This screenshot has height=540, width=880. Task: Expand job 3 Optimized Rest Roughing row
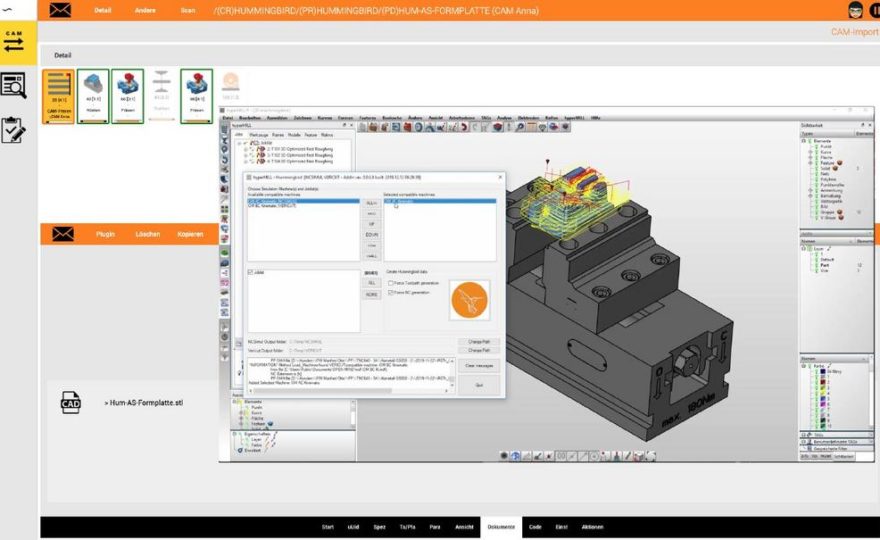tap(246, 155)
